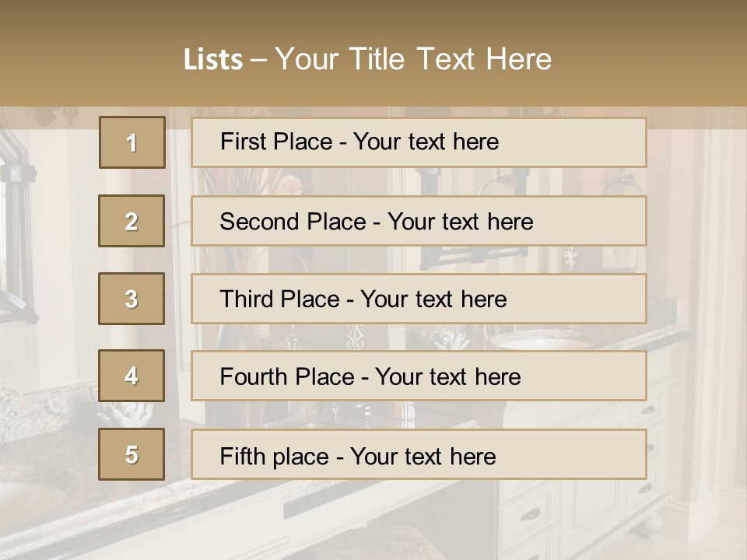Click the slide title text

click(367, 59)
